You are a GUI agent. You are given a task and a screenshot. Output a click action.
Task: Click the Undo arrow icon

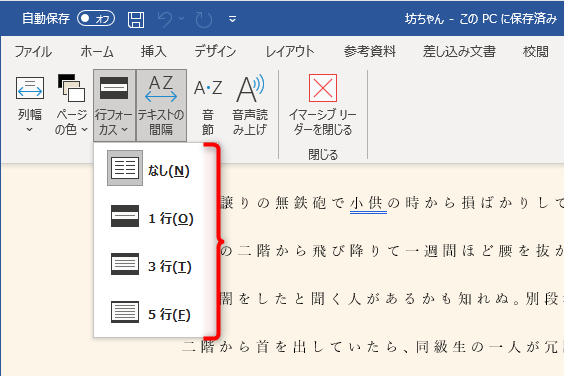[165, 19]
